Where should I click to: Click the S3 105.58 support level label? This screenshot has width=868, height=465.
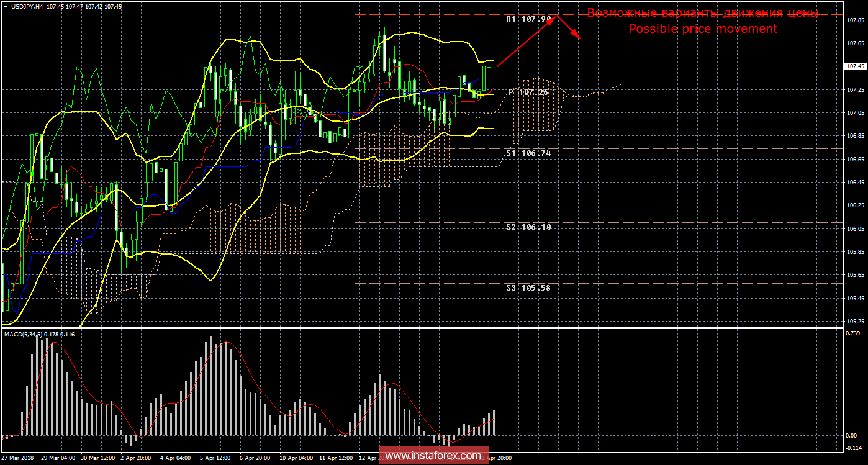528,288
